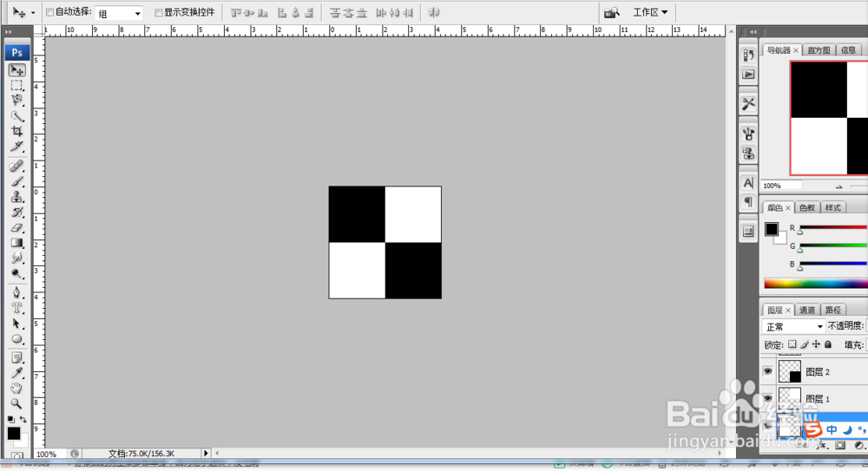Click the G slider handle in Color panel
Image resolution: width=868 pixels, height=471 pixels.
(800, 250)
